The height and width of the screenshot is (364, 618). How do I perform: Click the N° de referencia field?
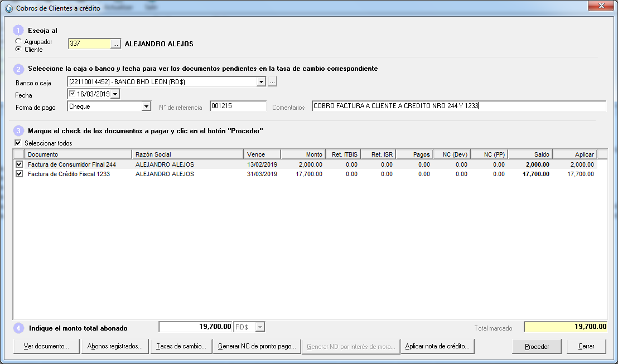pos(238,106)
